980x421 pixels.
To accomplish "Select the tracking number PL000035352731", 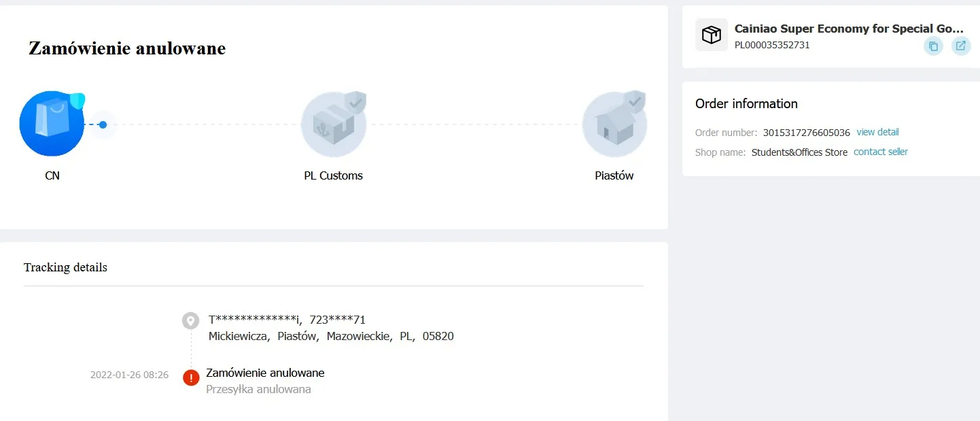I will [x=771, y=46].
